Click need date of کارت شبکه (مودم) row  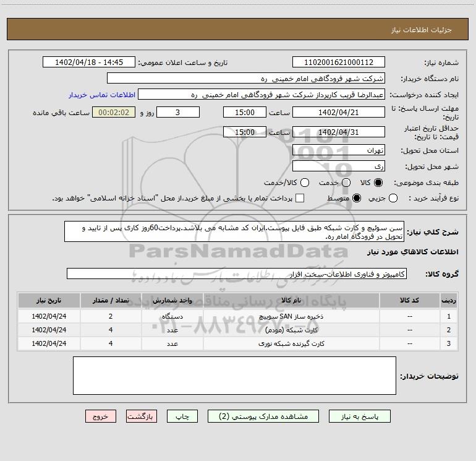pyautogui.click(x=49, y=330)
